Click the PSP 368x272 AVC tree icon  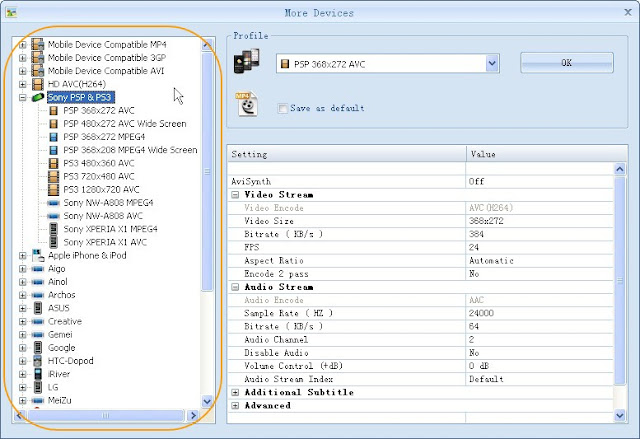click(53, 111)
